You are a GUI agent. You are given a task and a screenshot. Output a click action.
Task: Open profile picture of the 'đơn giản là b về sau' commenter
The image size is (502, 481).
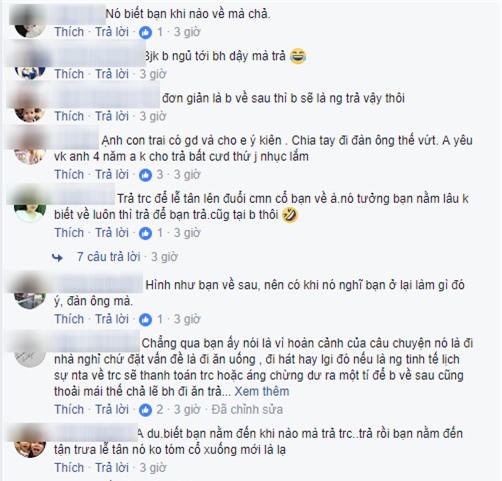30,106
